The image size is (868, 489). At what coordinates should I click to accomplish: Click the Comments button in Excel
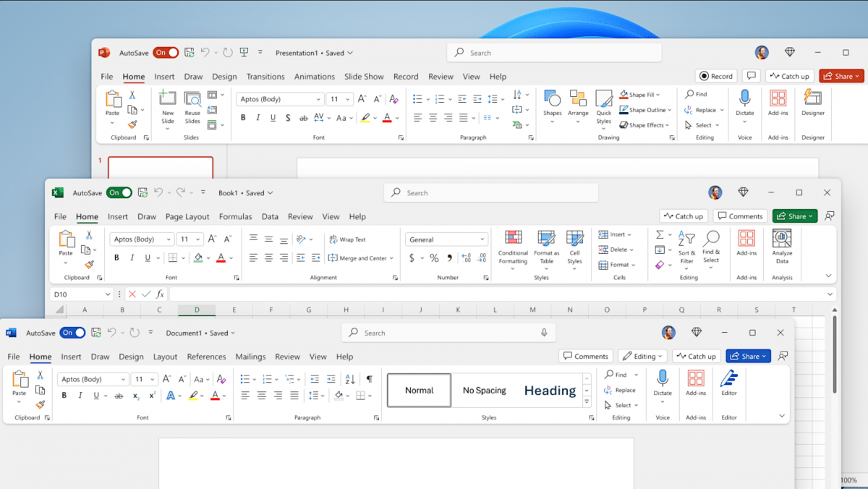[740, 216]
